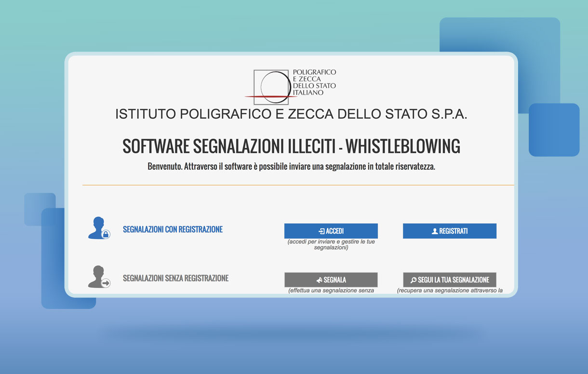Click the magnifier icon in SEGUI LA TUA SEGNALAZIONE

[413, 280]
